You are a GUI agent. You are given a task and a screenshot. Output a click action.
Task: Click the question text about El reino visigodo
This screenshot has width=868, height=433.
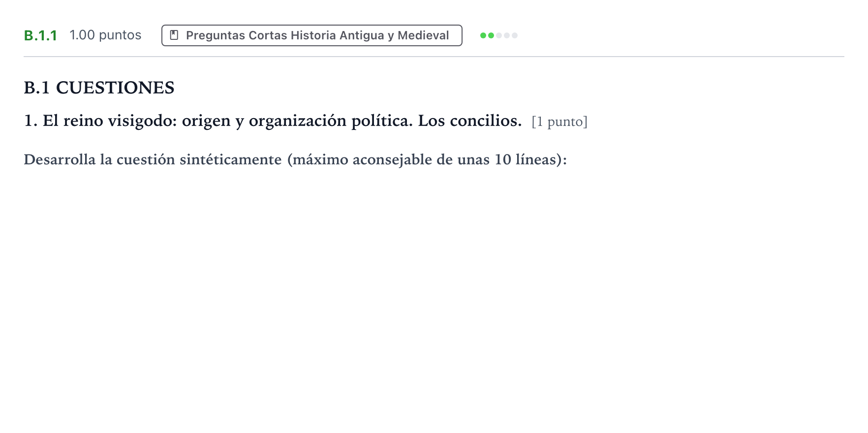click(x=273, y=121)
